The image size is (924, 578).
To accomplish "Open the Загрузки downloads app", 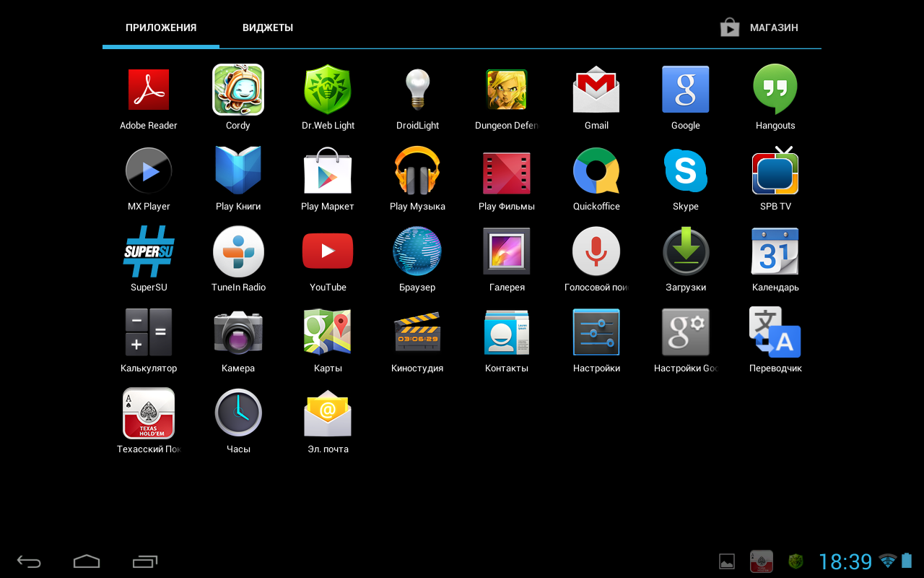I will (686, 251).
